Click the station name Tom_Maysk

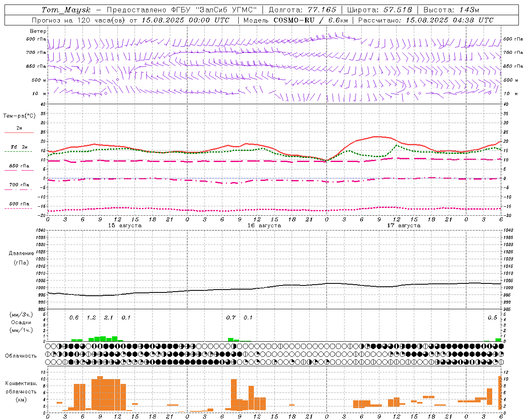pos(66,10)
